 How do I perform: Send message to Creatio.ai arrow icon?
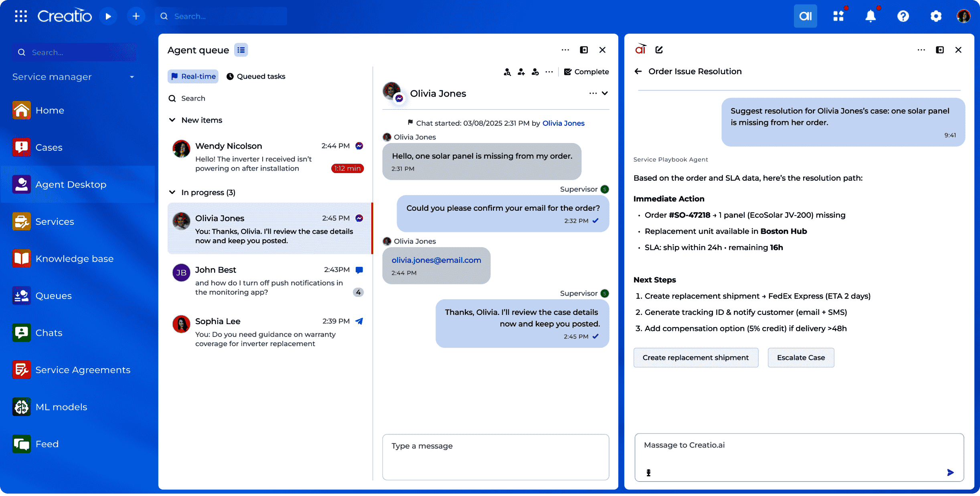click(x=950, y=472)
